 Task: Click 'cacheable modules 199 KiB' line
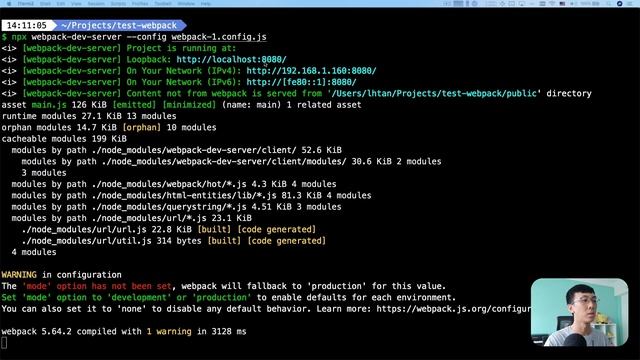click(x=64, y=139)
